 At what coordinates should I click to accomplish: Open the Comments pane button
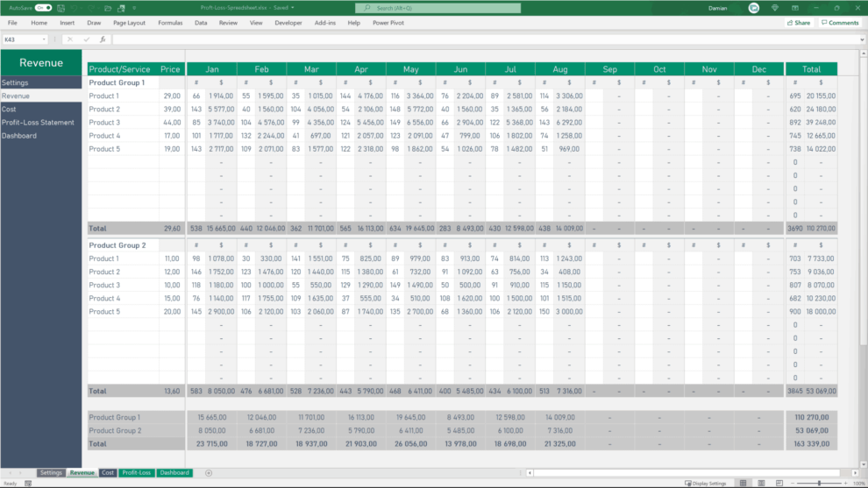click(840, 23)
